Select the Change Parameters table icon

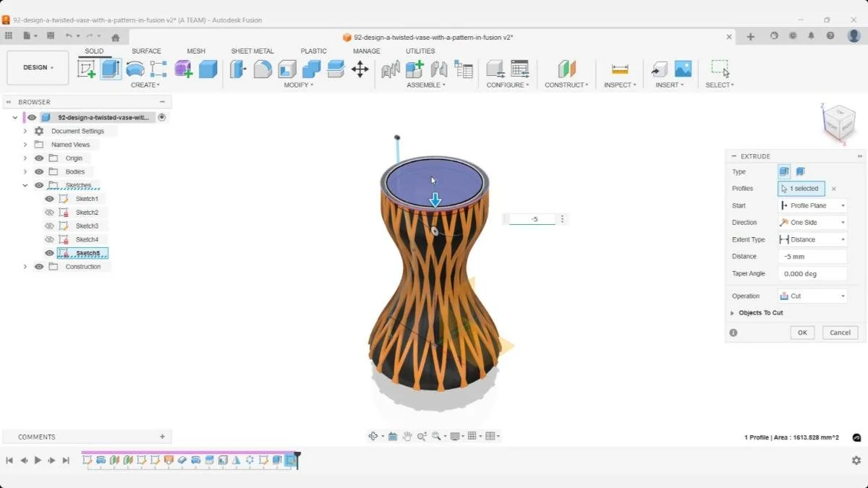519,69
